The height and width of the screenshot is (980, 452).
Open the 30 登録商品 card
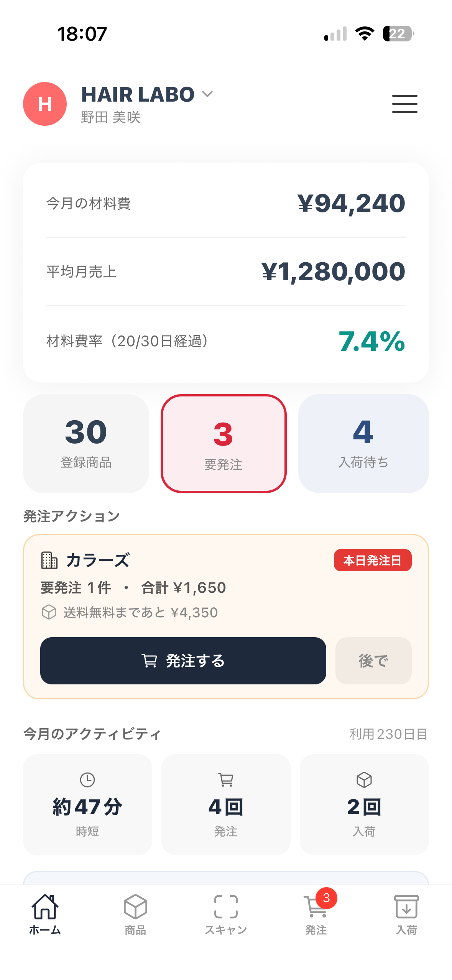click(86, 444)
